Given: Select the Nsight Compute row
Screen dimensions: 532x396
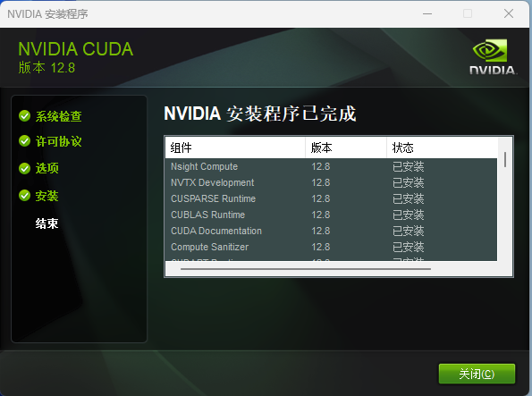Looking at the screenshot, I should click(331, 166).
